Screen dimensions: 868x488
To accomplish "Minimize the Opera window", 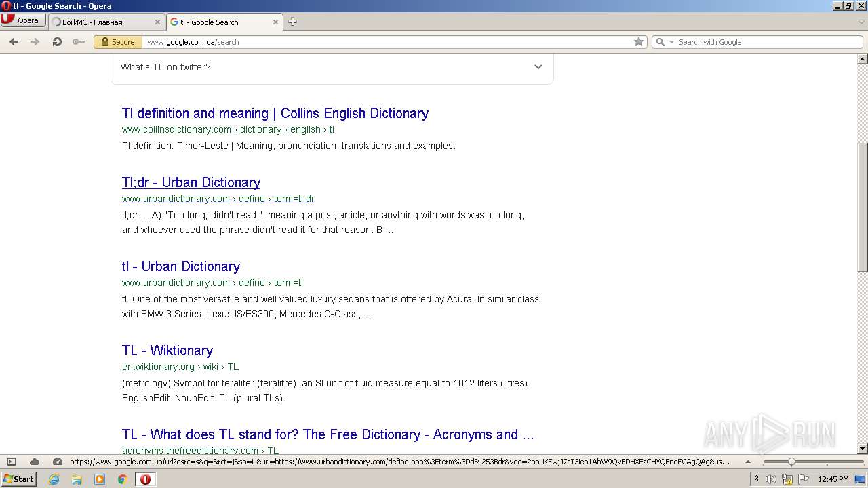I will (x=838, y=5).
